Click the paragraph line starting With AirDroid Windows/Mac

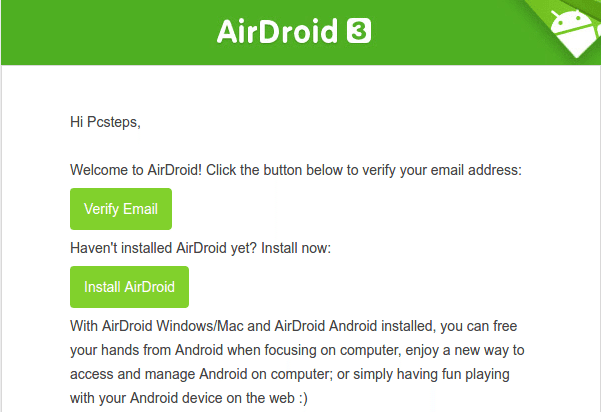point(294,326)
